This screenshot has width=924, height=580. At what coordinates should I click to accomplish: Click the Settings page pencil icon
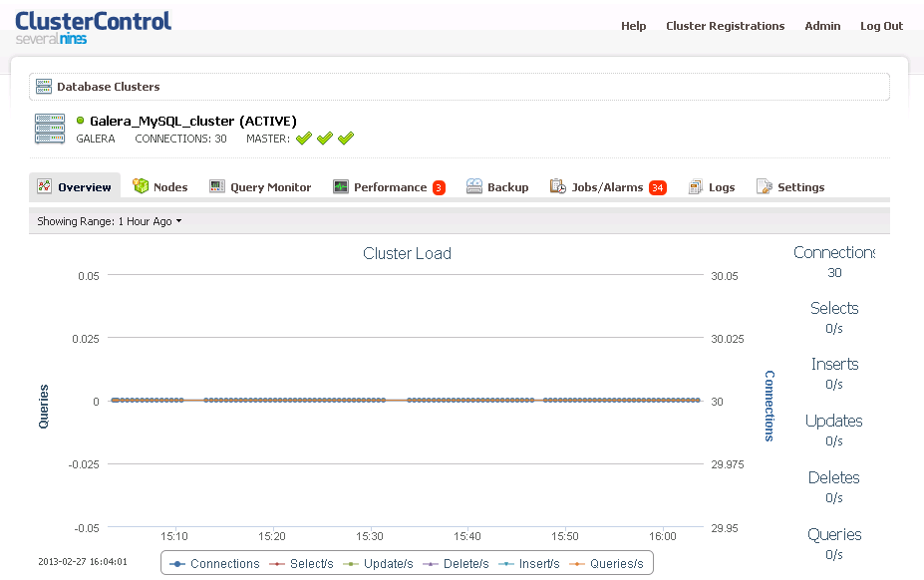(x=765, y=186)
